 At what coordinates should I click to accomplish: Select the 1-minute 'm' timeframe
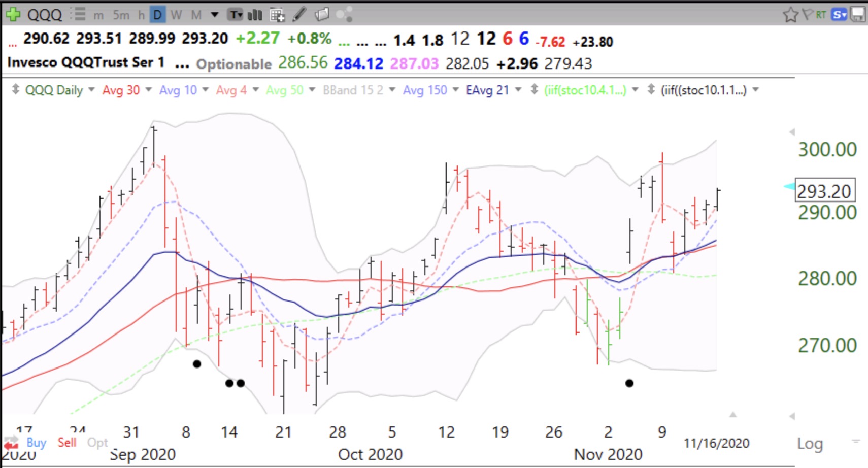point(98,15)
